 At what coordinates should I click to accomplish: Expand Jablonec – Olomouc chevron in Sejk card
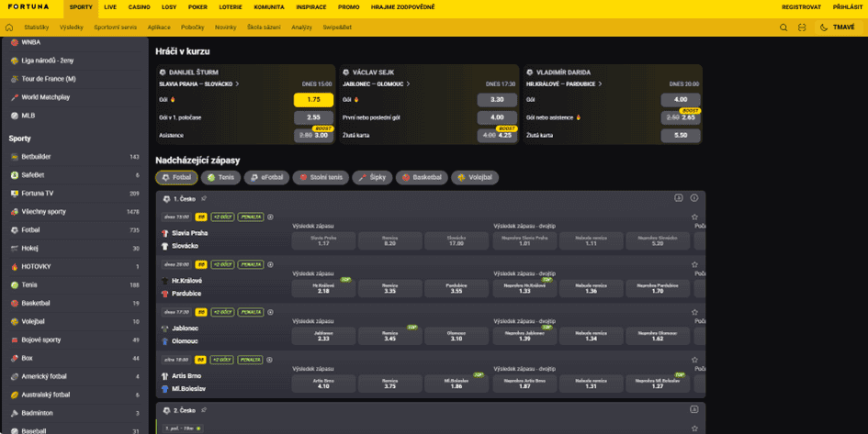pos(409,84)
